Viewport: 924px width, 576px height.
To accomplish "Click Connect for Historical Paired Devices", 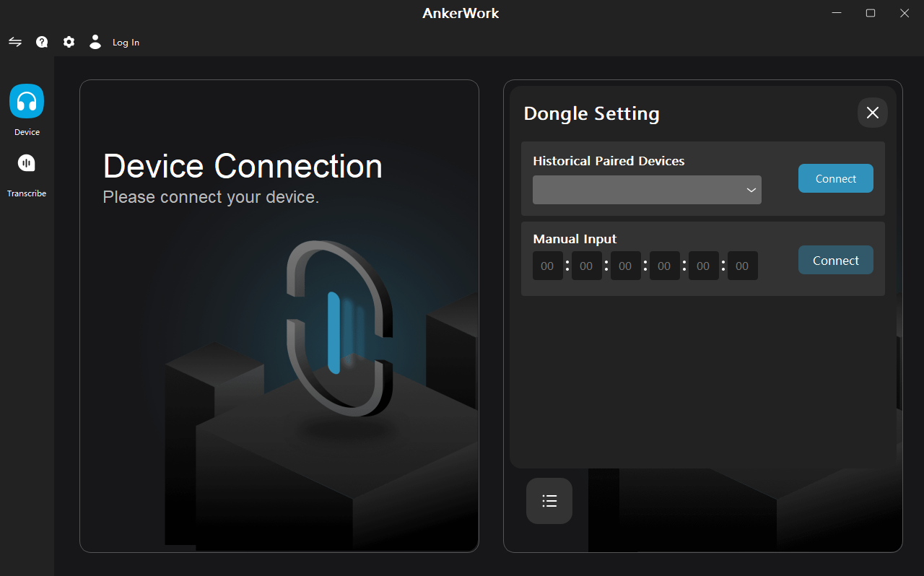I will [x=836, y=178].
